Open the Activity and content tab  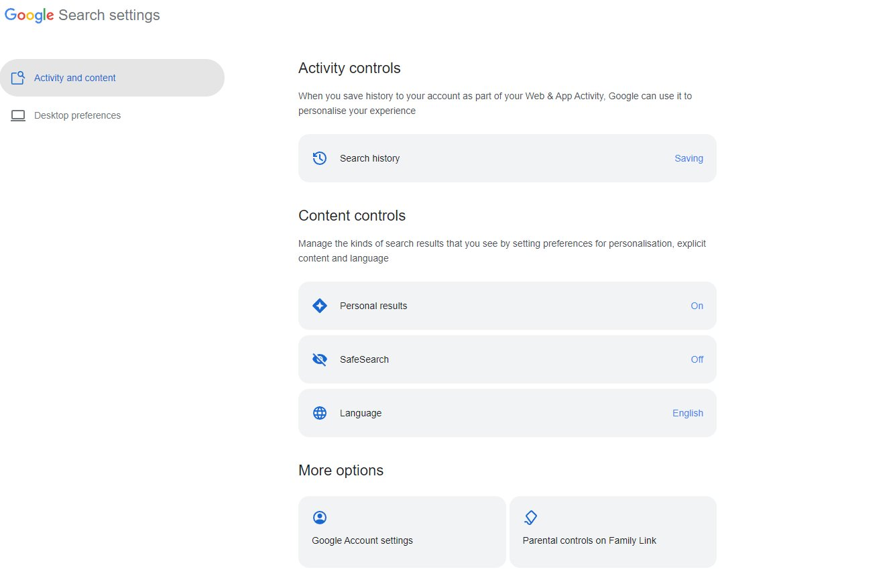(x=75, y=78)
